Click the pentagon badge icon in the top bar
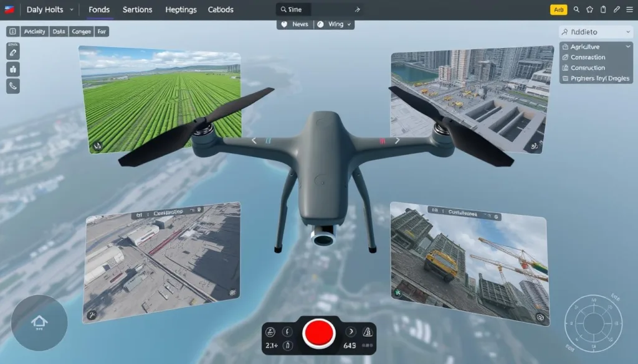Viewport: 638px width, 364px height. coord(589,9)
